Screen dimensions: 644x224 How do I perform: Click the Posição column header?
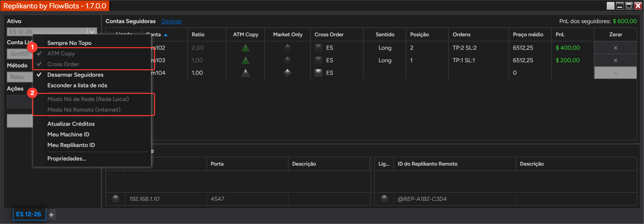pyautogui.click(x=427, y=35)
